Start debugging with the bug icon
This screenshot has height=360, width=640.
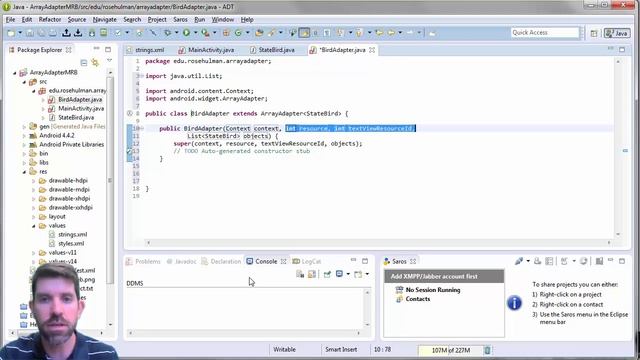168,33
